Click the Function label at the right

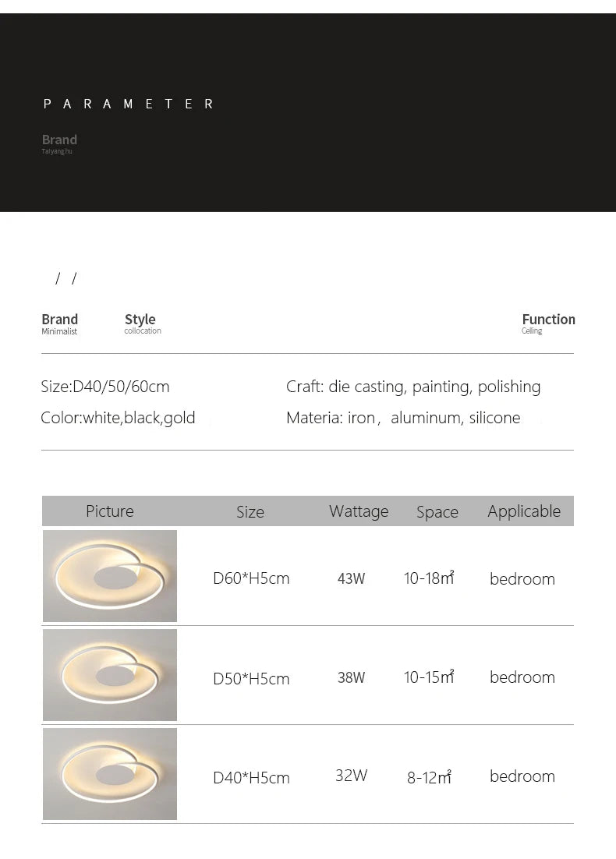pyautogui.click(x=548, y=320)
